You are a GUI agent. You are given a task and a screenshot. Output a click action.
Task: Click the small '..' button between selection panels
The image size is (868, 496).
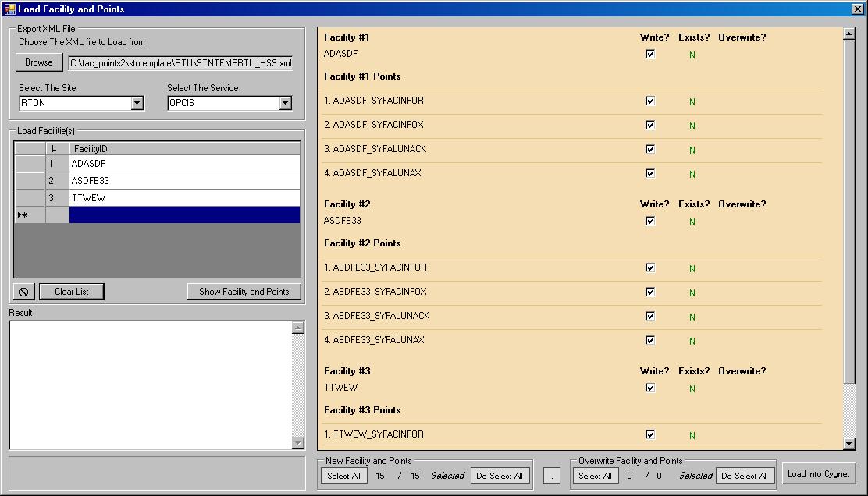(552, 475)
